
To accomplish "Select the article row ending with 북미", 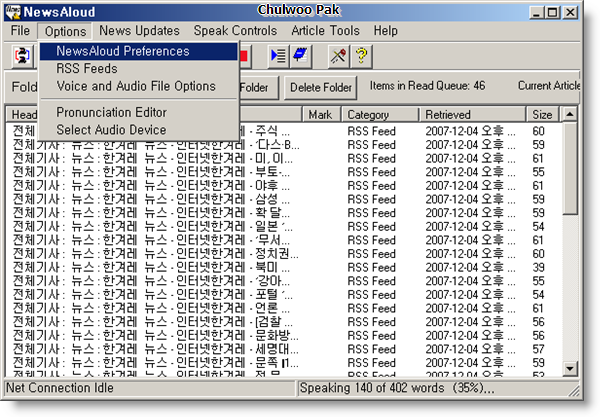I will (283, 267).
